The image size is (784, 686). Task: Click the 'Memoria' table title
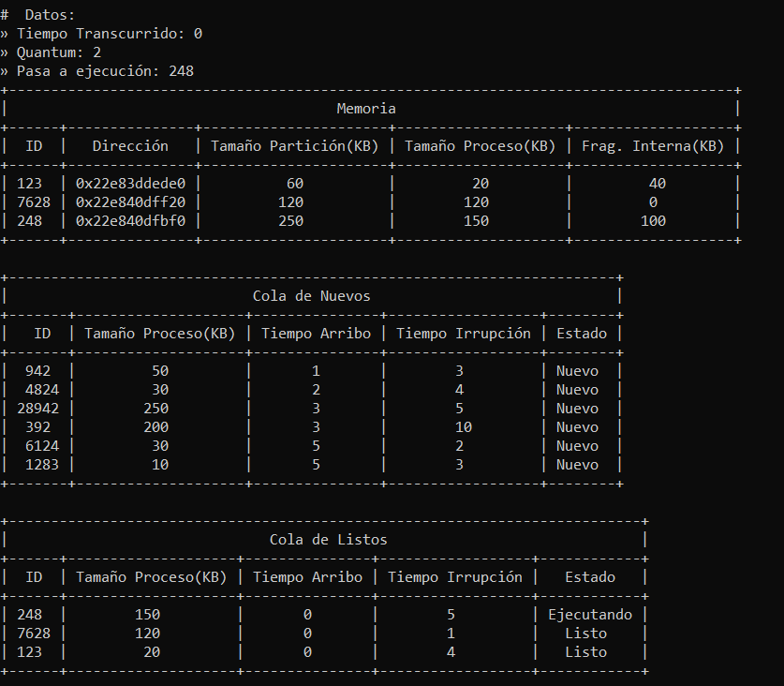[366, 109]
